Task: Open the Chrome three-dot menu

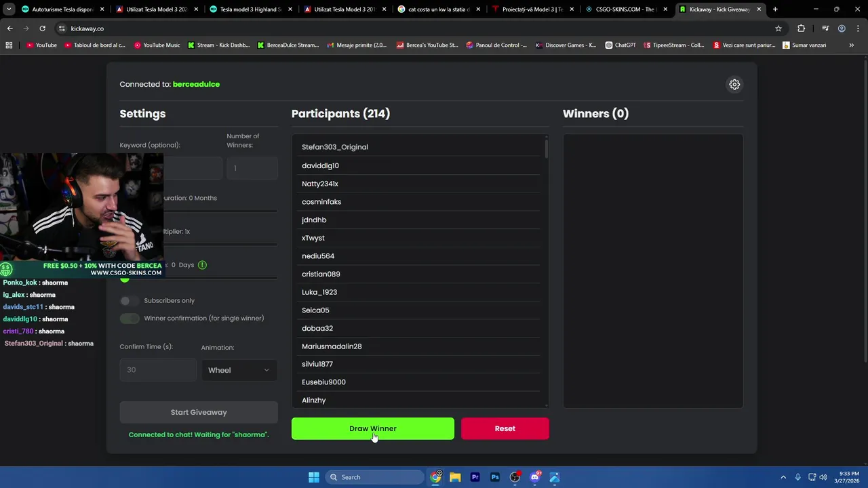Action: [858, 28]
